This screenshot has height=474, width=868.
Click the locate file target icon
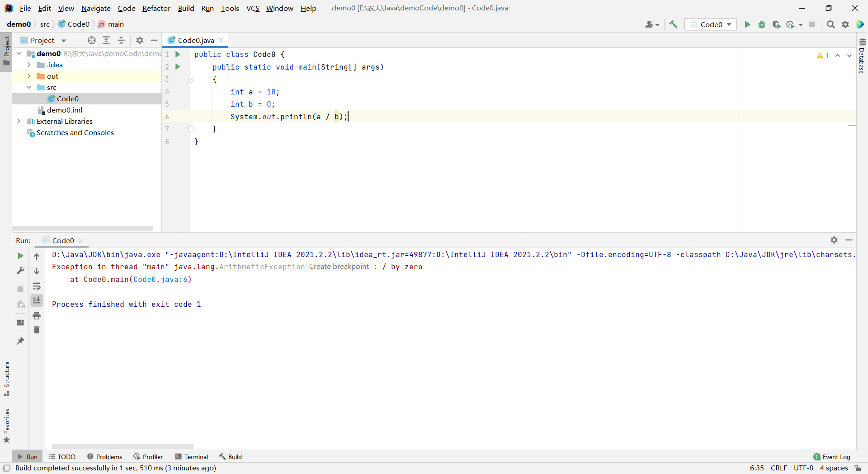click(x=92, y=40)
